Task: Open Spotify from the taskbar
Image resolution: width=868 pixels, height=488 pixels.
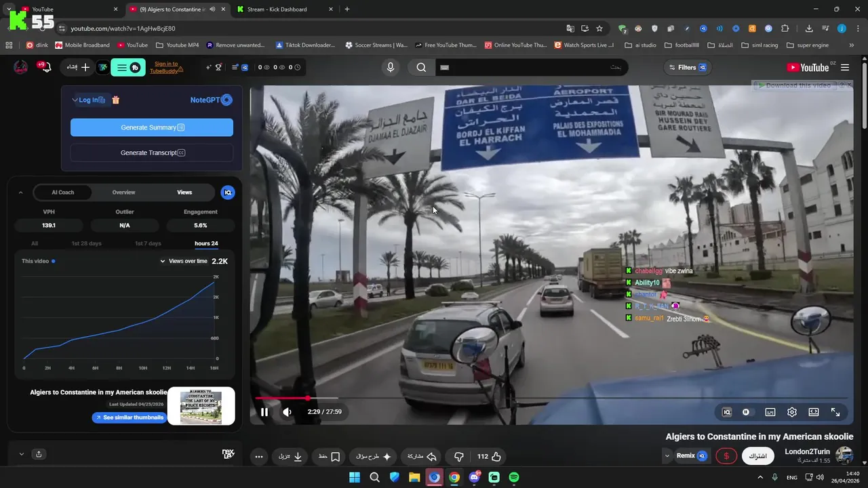Action: point(514,477)
